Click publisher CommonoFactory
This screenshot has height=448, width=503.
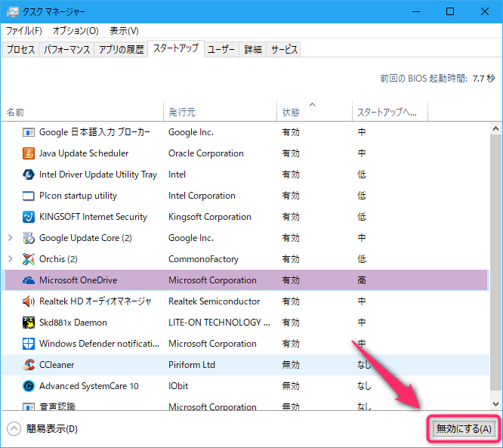(x=203, y=259)
